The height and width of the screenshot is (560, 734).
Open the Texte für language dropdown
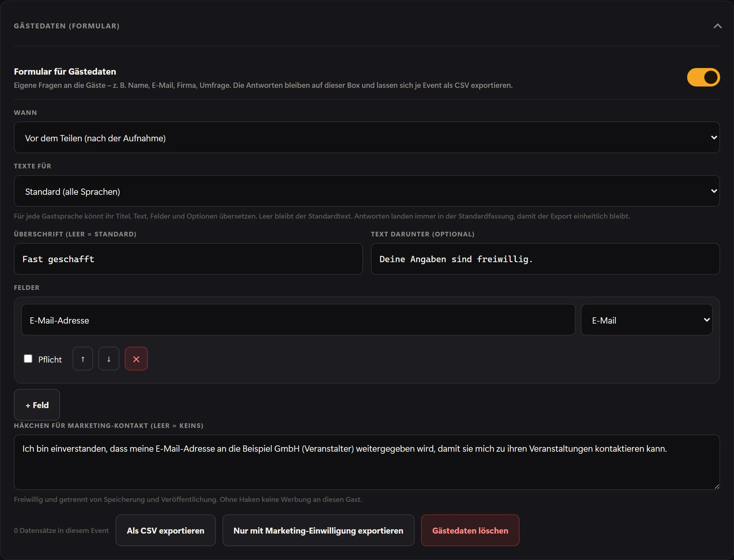pos(367,191)
